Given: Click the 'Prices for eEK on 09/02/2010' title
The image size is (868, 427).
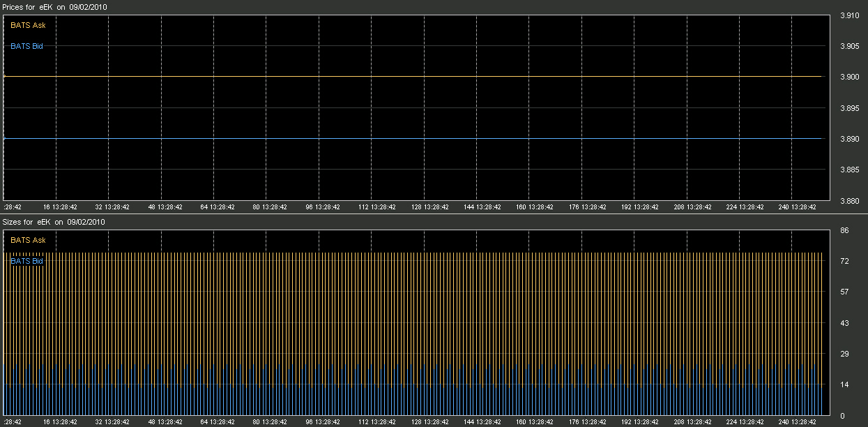Looking at the screenshot, I should tap(54, 7).
